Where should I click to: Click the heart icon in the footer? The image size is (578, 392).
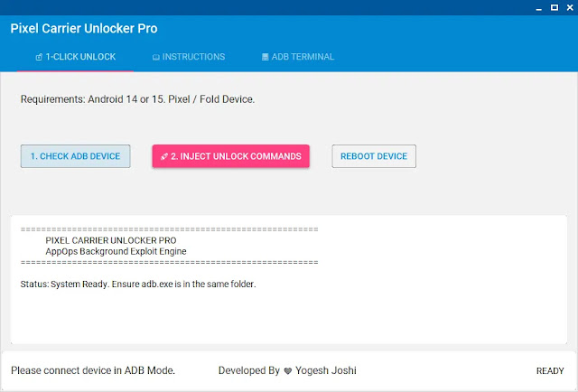pyautogui.click(x=288, y=371)
